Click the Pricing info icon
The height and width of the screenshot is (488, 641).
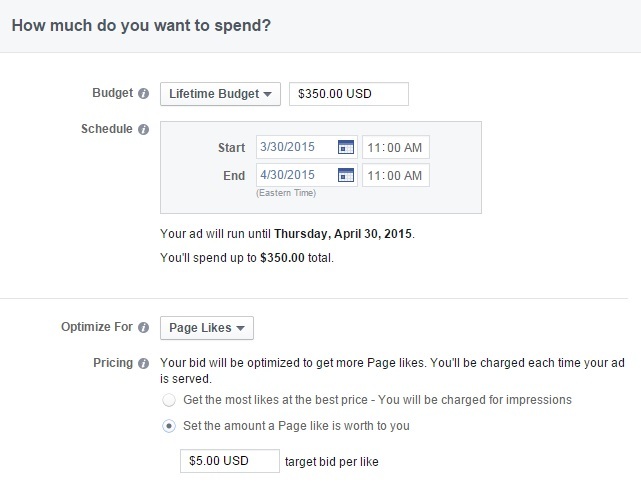(143, 363)
